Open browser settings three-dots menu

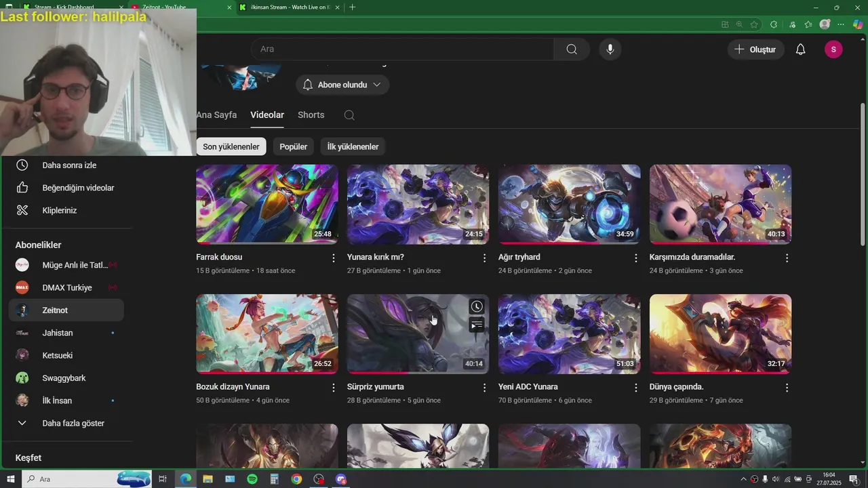841,24
